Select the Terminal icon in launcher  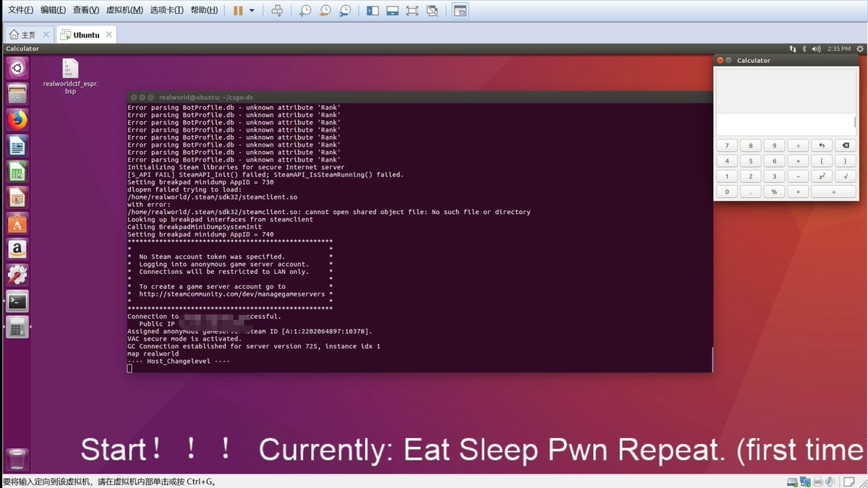(17, 301)
